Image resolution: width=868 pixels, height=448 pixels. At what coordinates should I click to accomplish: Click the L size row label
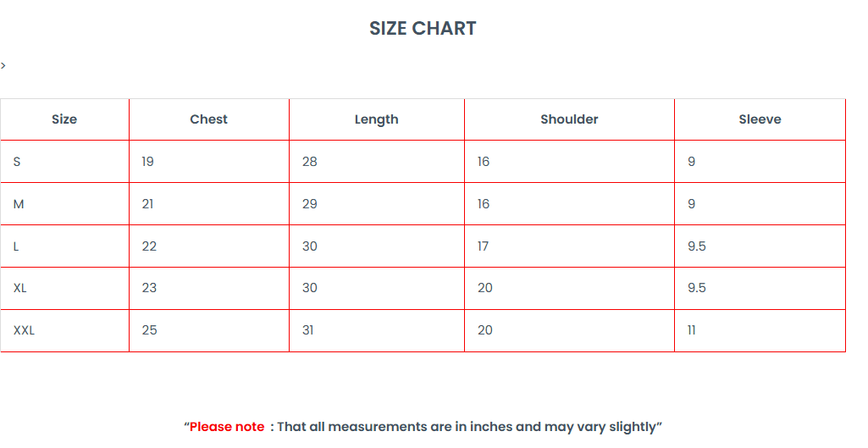pos(16,246)
